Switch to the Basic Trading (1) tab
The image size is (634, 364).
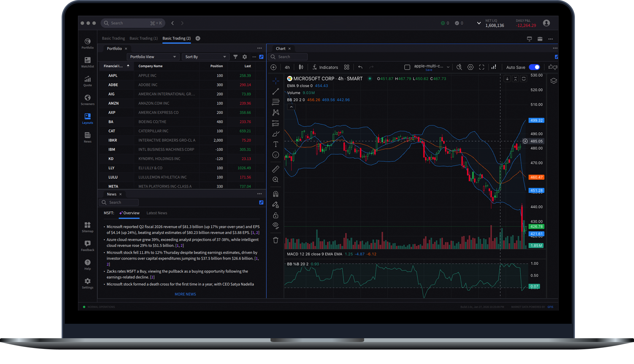tap(143, 38)
